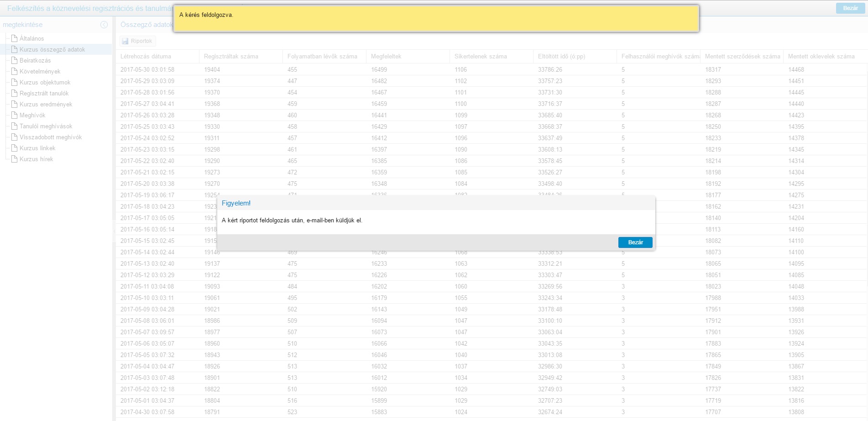Select Kurzus összegző adatok tree item
868x421 pixels.
coord(52,49)
